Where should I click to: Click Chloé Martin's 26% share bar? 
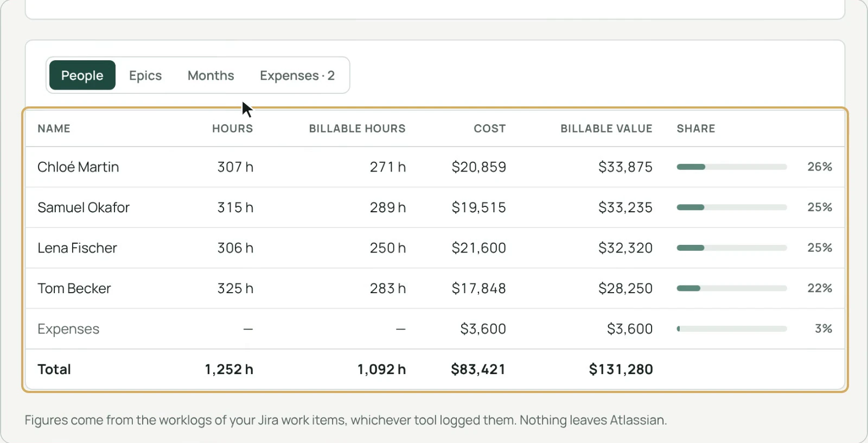[x=732, y=167]
